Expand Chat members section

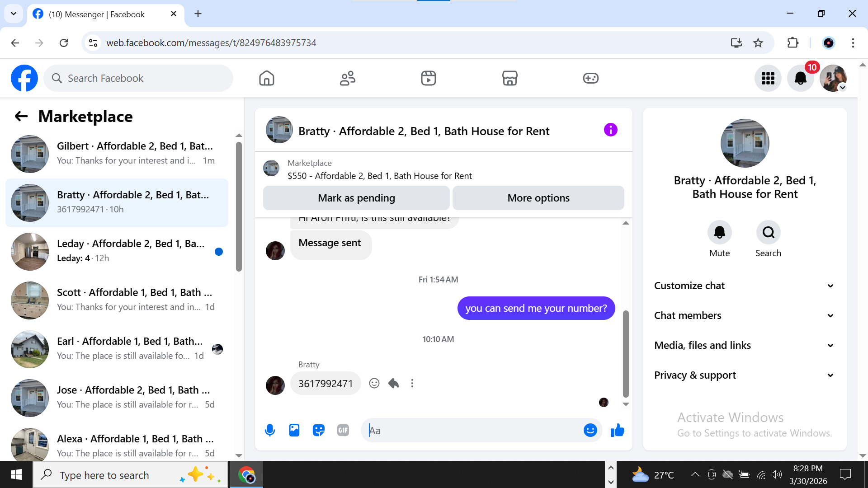coord(744,315)
